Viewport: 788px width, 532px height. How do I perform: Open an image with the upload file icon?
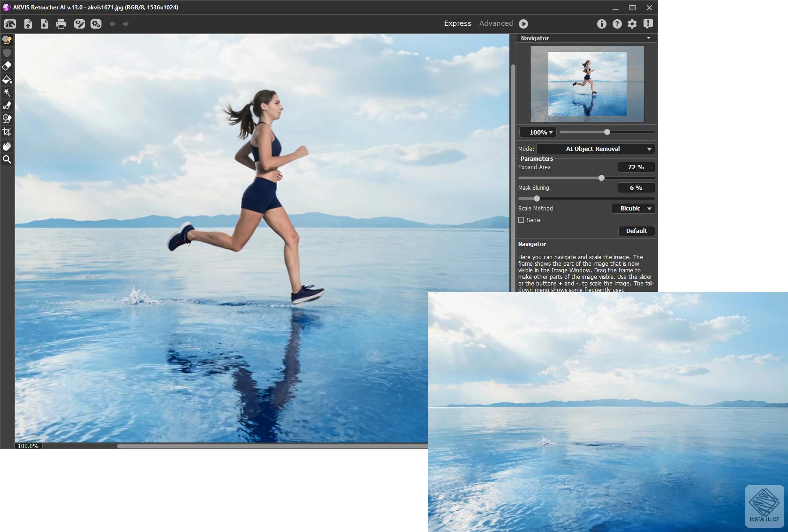click(x=28, y=24)
